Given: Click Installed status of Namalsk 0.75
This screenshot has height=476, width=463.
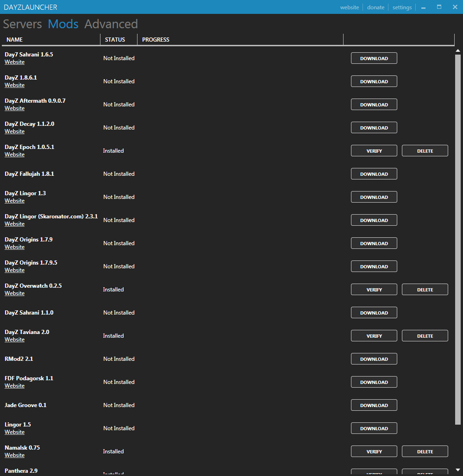Looking at the screenshot, I should [x=113, y=451].
